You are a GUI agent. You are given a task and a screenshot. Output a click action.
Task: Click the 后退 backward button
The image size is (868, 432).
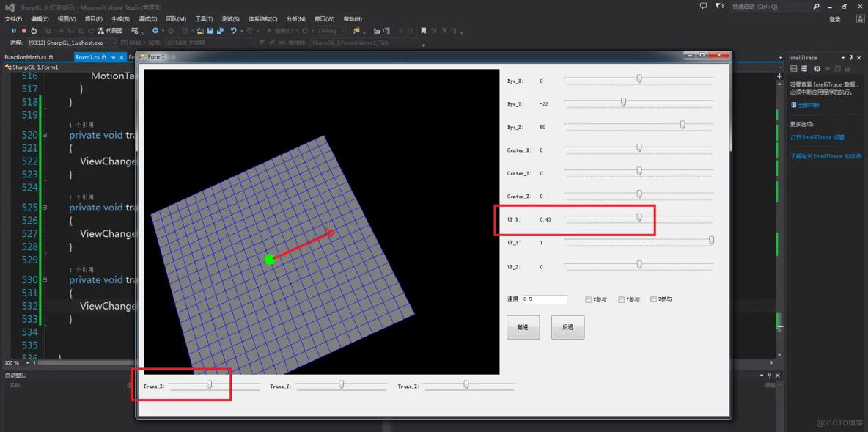568,327
